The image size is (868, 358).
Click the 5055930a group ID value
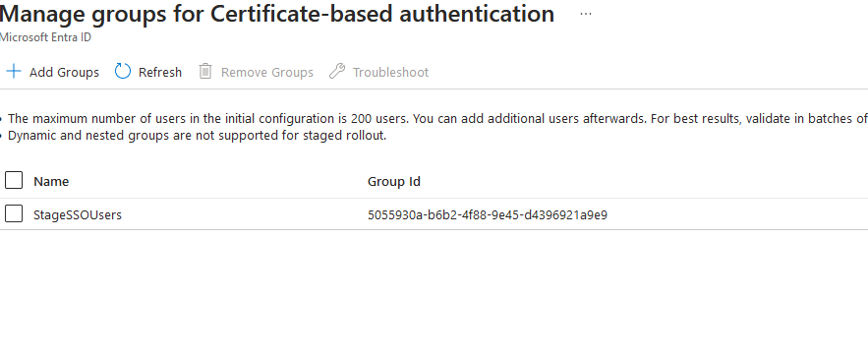point(488,214)
